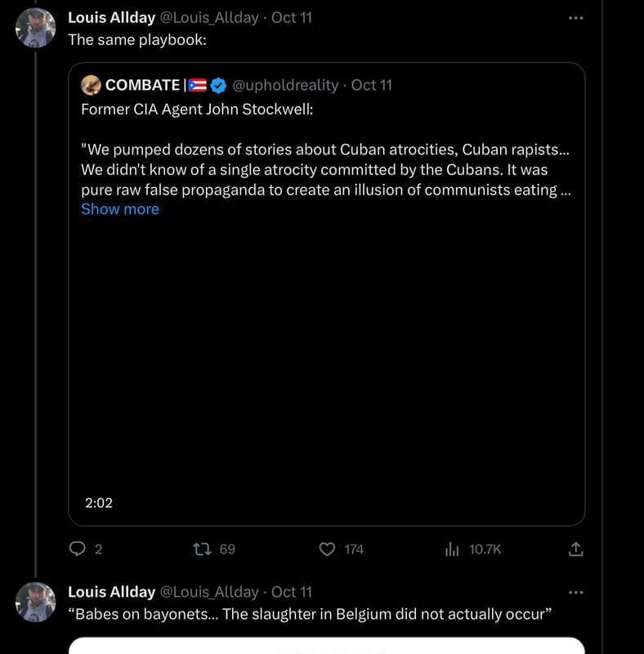Open more options on 'Babes on bayonets' tweet
Screen dimensions: 644x654
click(576, 592)
